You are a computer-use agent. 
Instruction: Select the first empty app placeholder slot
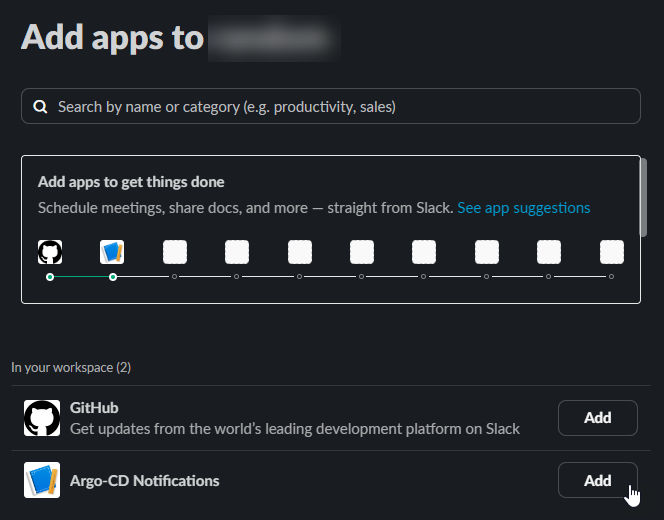click(175, 252)
